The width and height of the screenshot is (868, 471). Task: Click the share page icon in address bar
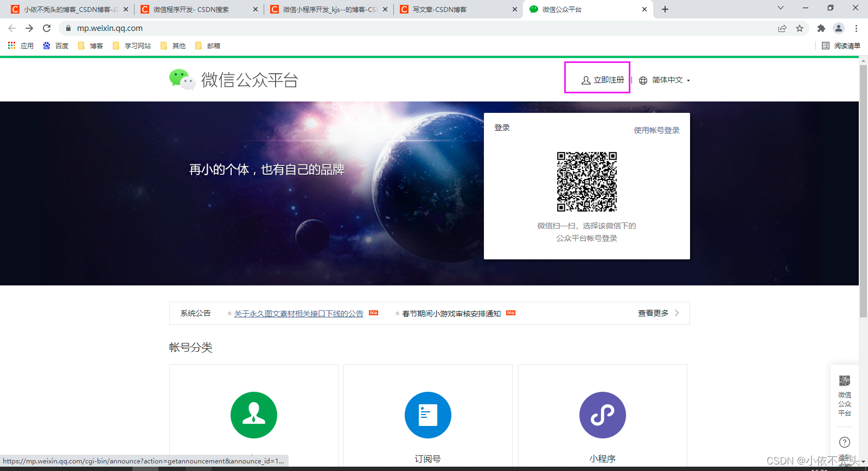pos(782,28)
